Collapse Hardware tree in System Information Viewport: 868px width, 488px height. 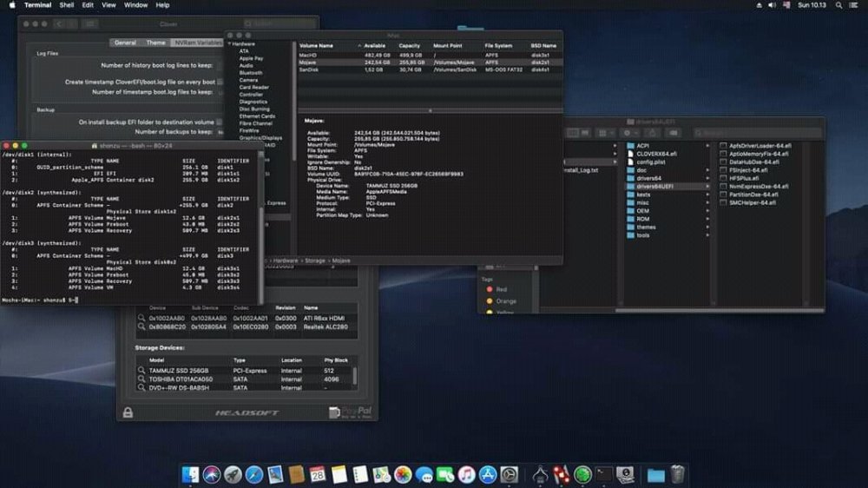point(230,43)
